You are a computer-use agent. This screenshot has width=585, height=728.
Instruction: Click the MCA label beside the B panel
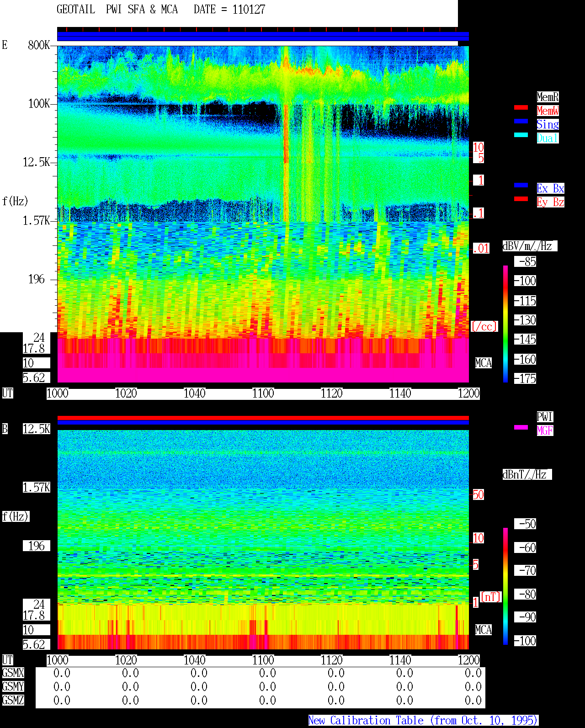pos(484,630)
